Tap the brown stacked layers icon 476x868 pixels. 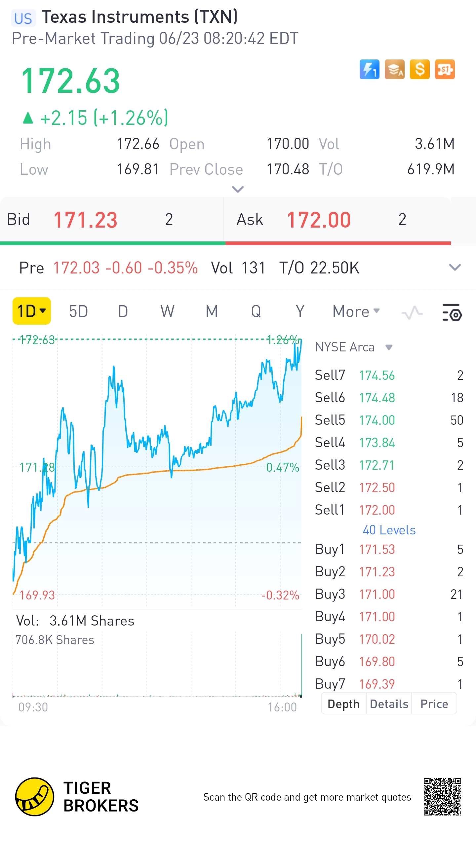(x=394, y=69)
